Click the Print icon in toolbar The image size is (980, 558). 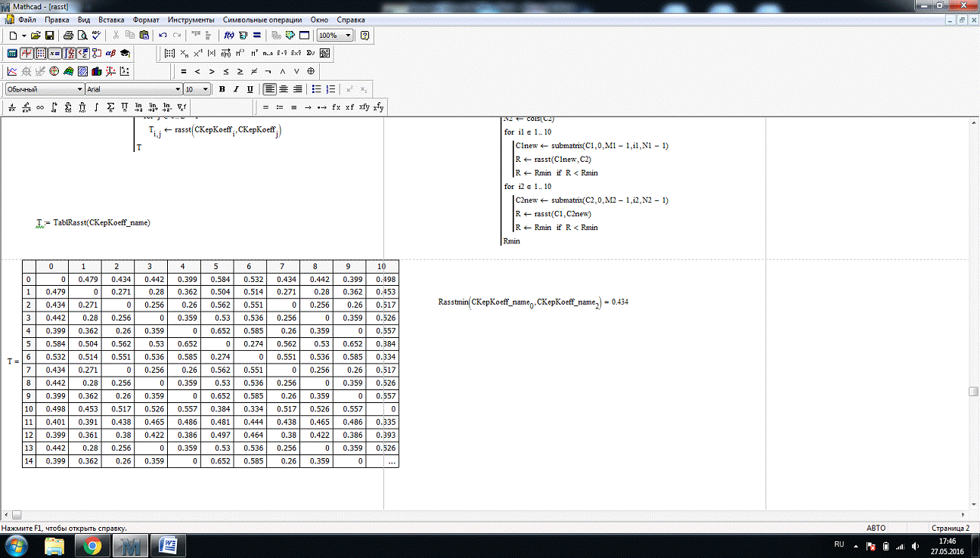68,36
